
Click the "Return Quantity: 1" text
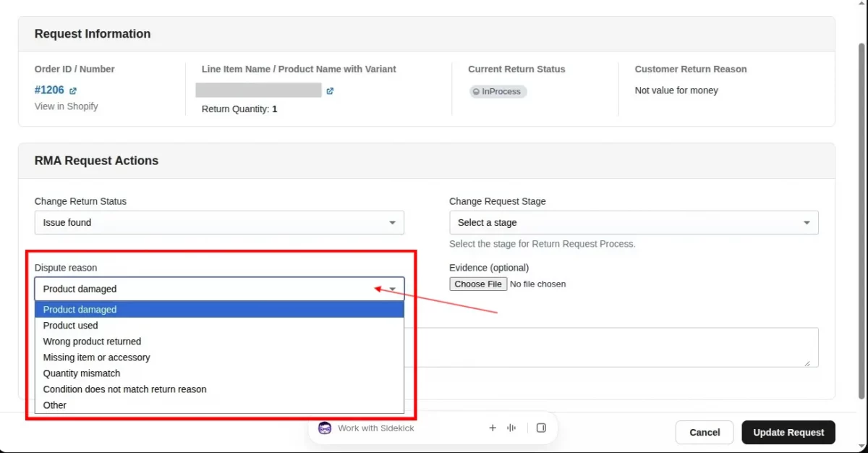239,109
